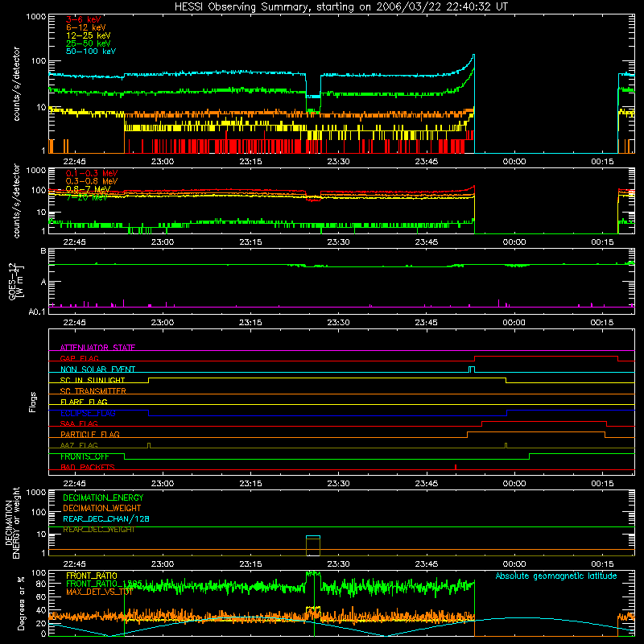Select the green 25-50 keV legend label
Image resolution: width=644 pixels, height=644 pixels.
click(x=89, y=43)
